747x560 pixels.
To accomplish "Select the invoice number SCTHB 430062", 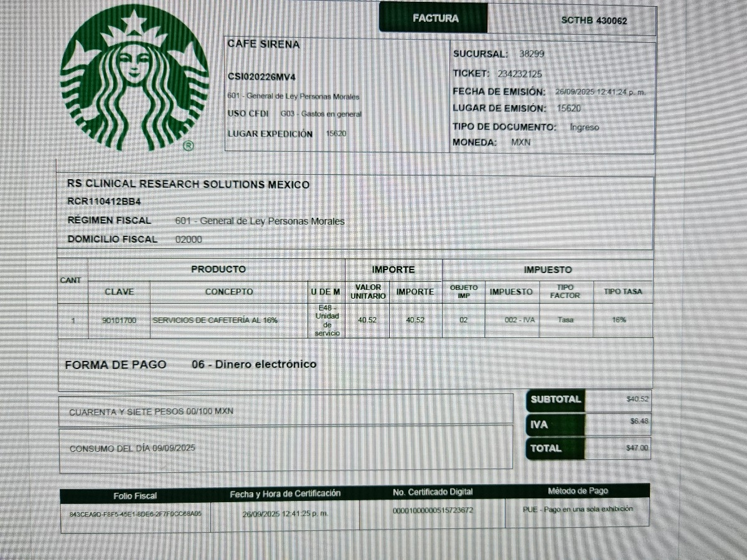I will [x=594, y=21].
